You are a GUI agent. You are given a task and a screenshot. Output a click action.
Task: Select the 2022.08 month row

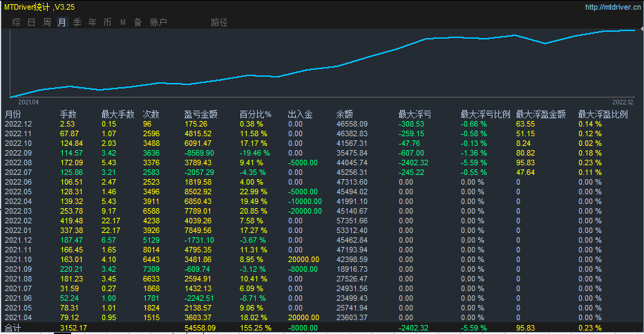pyautogui.click(x=322, y=163)
